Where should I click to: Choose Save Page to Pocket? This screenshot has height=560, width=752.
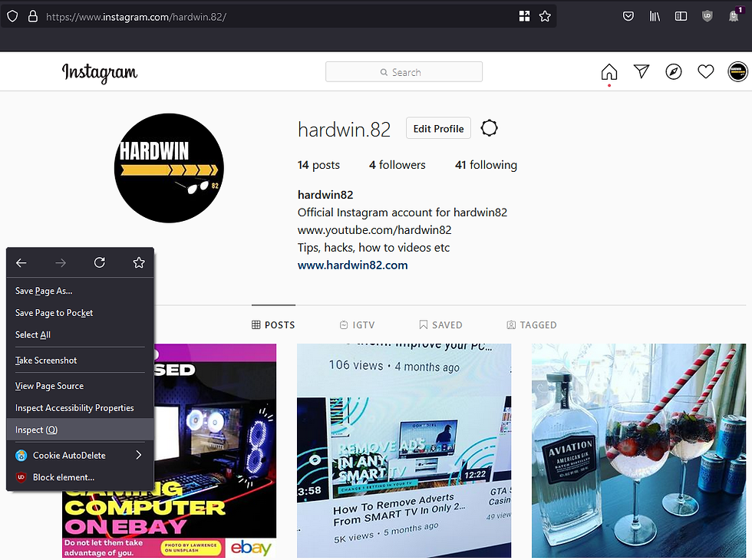pos(80,313)
